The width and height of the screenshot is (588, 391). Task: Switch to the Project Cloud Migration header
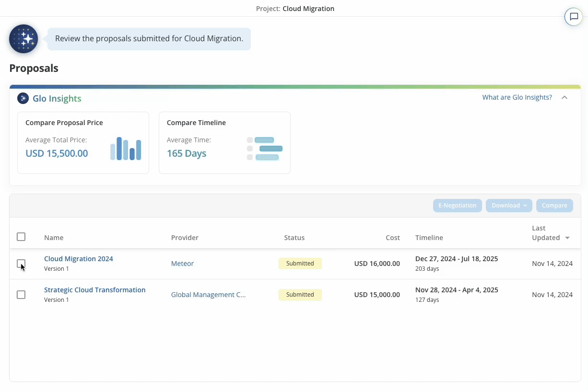295,8
